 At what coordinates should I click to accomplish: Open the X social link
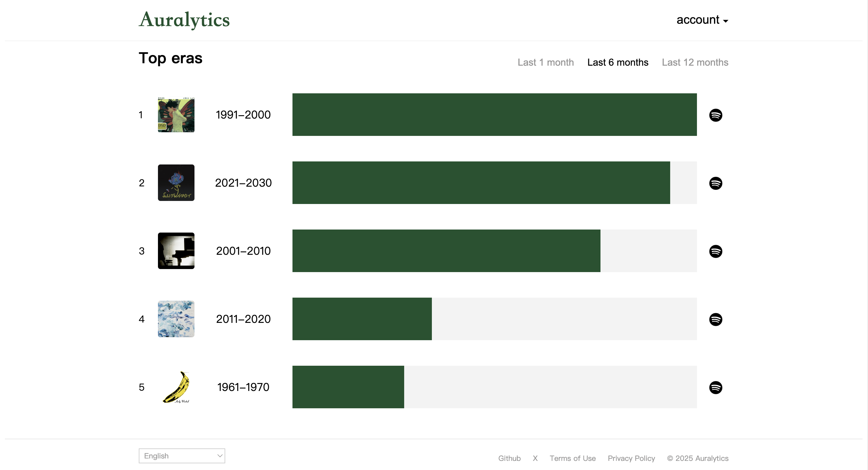point(535,458)
